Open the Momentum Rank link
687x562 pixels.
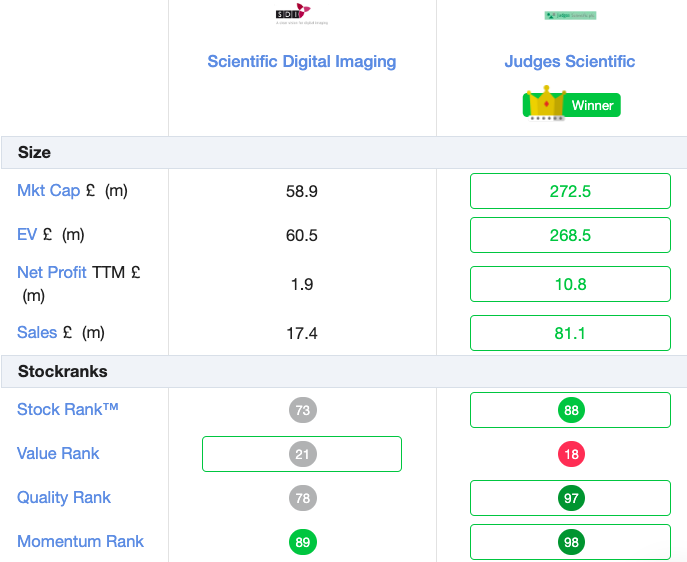point(80,541)
